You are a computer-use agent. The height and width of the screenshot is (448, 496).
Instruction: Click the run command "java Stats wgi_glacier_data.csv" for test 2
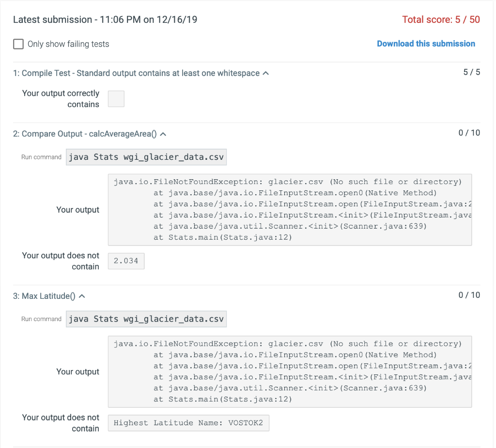146,157
